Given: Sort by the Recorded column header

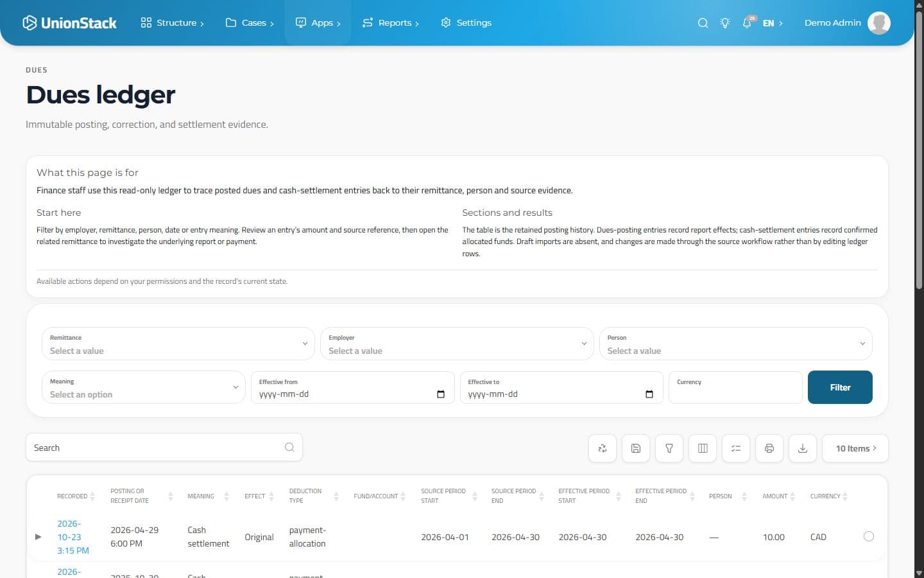Looking at the screenshot, I should (76, 496).
